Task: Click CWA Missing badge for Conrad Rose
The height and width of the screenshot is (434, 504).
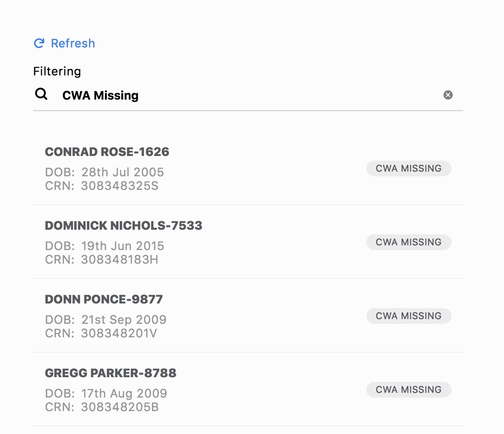Action: pos(409,168)
